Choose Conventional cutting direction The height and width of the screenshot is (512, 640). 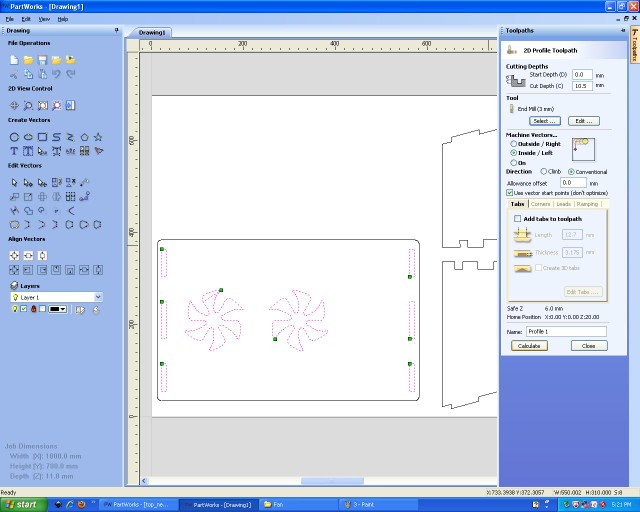coord(571,172)
